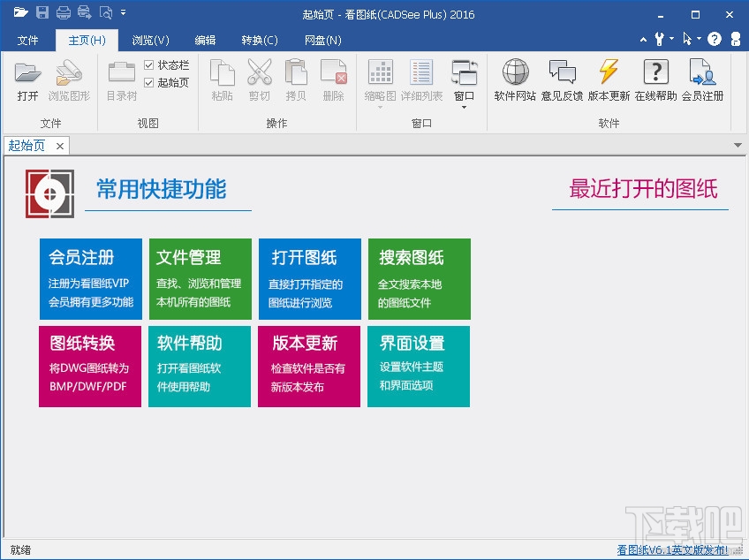Open the 网盘(N) ribbon tab
Image resolution: width=749 pixels, height=560 pixels.
(322, 40)
